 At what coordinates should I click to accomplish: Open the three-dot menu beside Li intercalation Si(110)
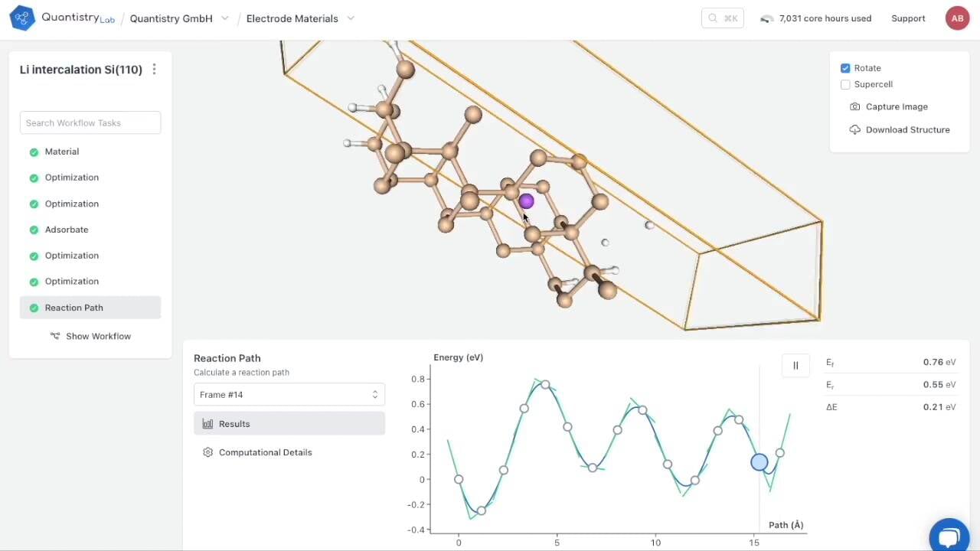pos(154,70)
